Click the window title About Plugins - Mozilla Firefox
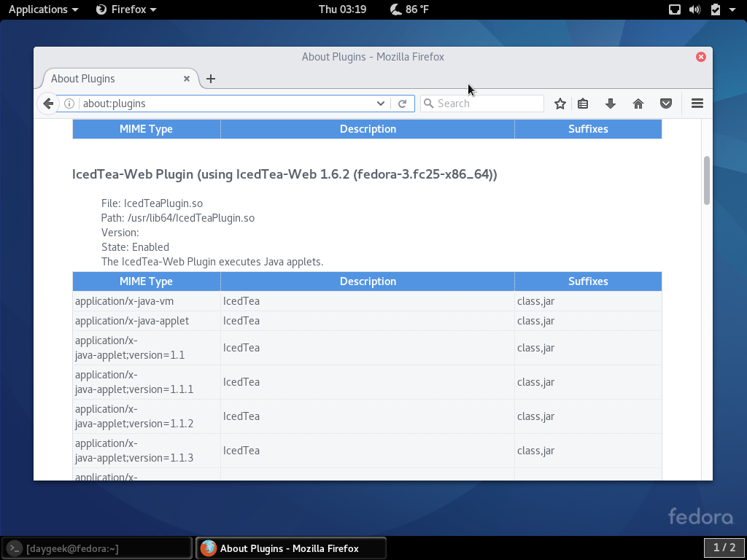This screenshot has height=560, width=747. pos(373,57)
